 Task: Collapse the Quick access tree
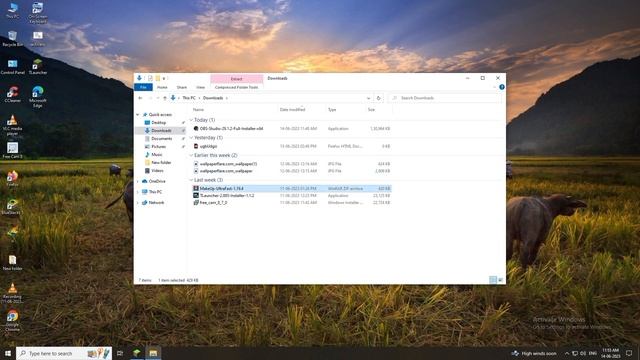[138, 115]
